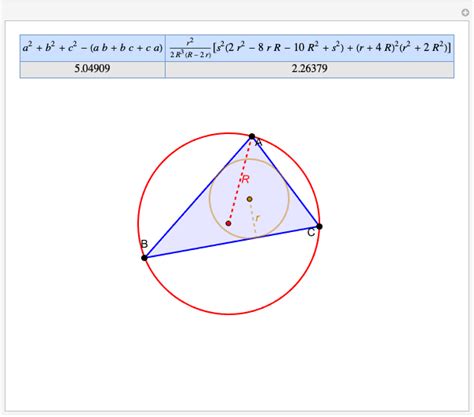
Task: Select vertex A locator point
Action: click(x=252, y=136)
